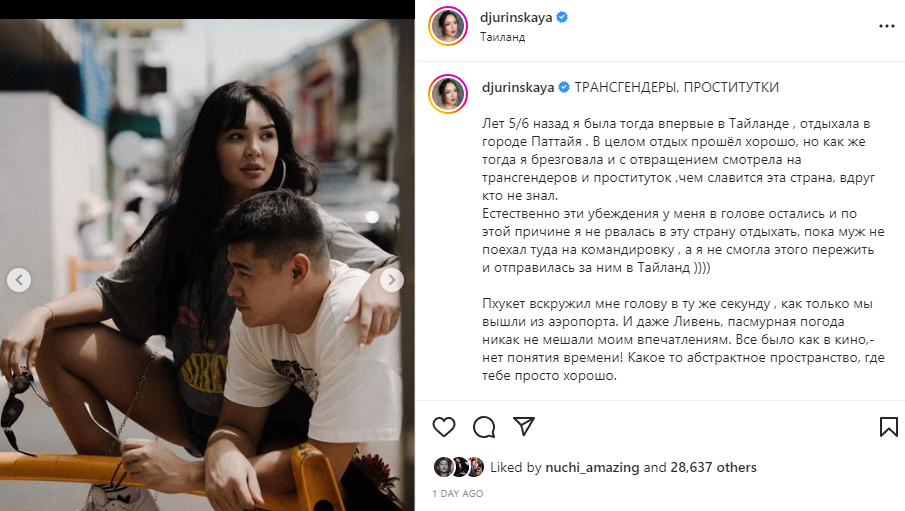Save post with the bookmark icon
The height and width of the screenshot is (511, 905).
pyautogui.click(x=888, y=427)
